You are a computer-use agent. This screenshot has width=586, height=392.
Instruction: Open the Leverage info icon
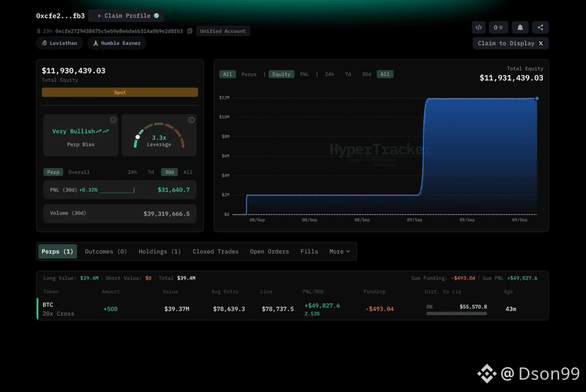pyautogui.click(x=192, y=120)
